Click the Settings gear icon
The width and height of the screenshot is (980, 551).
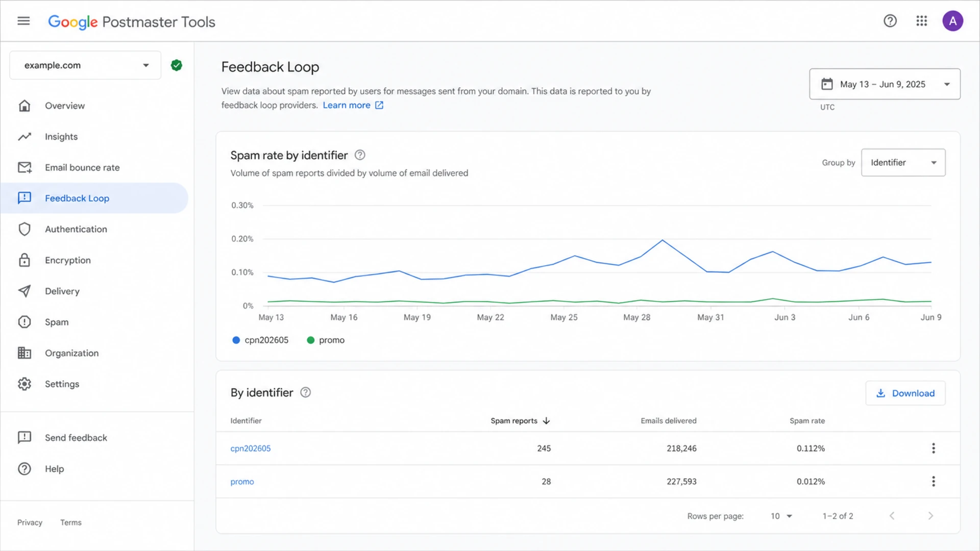click(x=24, y=384)
